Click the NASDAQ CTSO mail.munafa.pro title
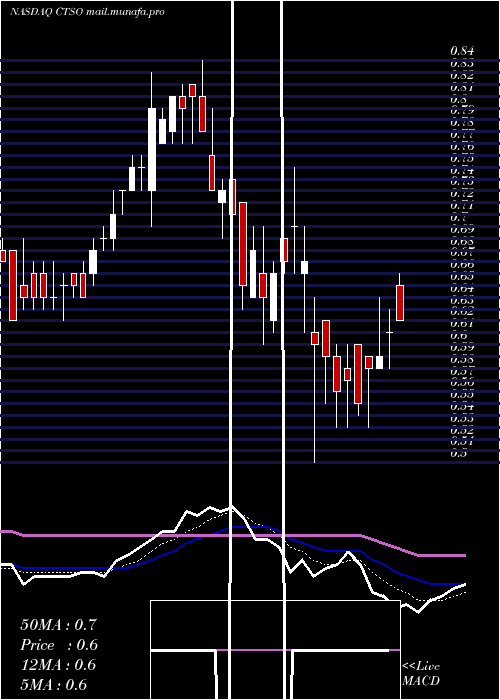 click(87, 12)
